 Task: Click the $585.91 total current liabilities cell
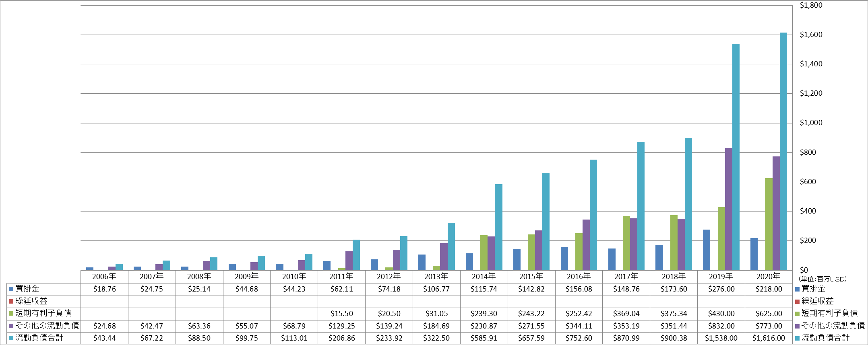(x=484, y=338)
